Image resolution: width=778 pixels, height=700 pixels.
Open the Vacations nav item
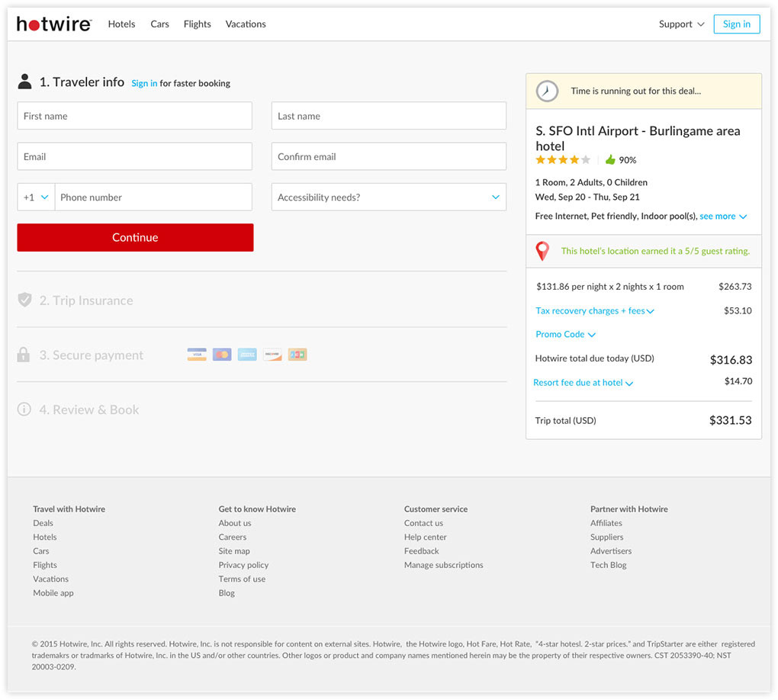246,24
